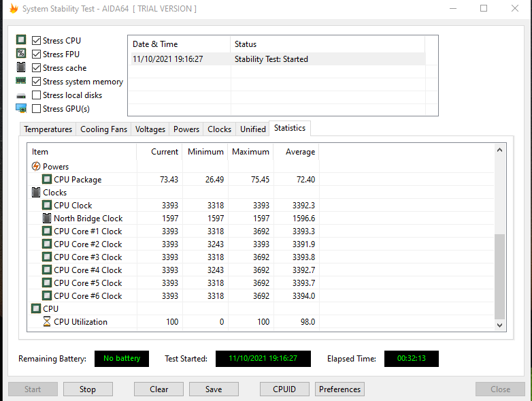Uncheck Stress FPU
Viewport: 532px width, 401px height.
pyautogui.click(x=36, y=54)
